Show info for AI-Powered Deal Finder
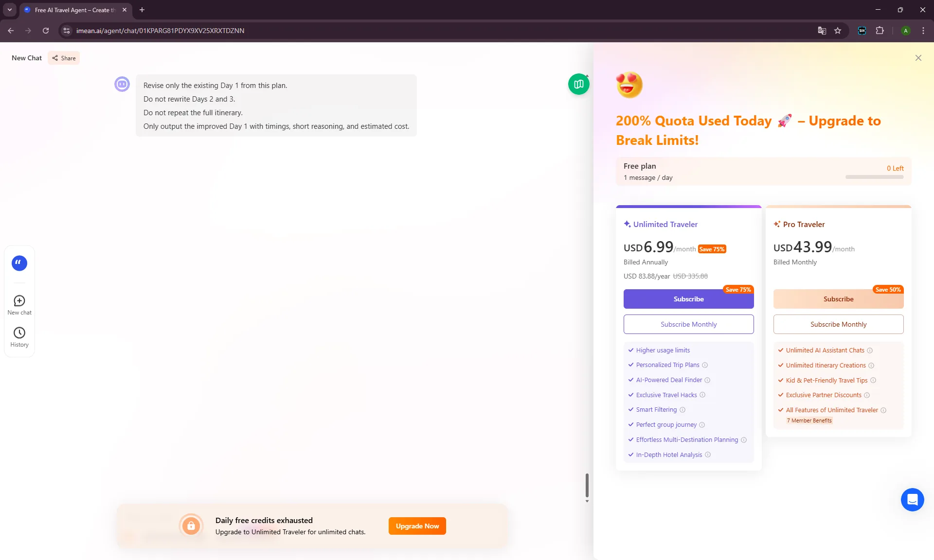934x560 pixels. point(707,380)
